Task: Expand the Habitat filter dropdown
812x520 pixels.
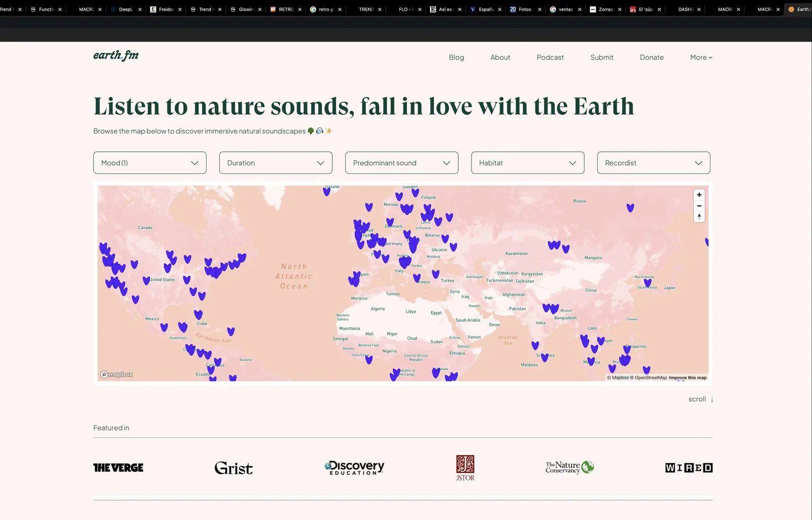Action: (x=527, y=163)
